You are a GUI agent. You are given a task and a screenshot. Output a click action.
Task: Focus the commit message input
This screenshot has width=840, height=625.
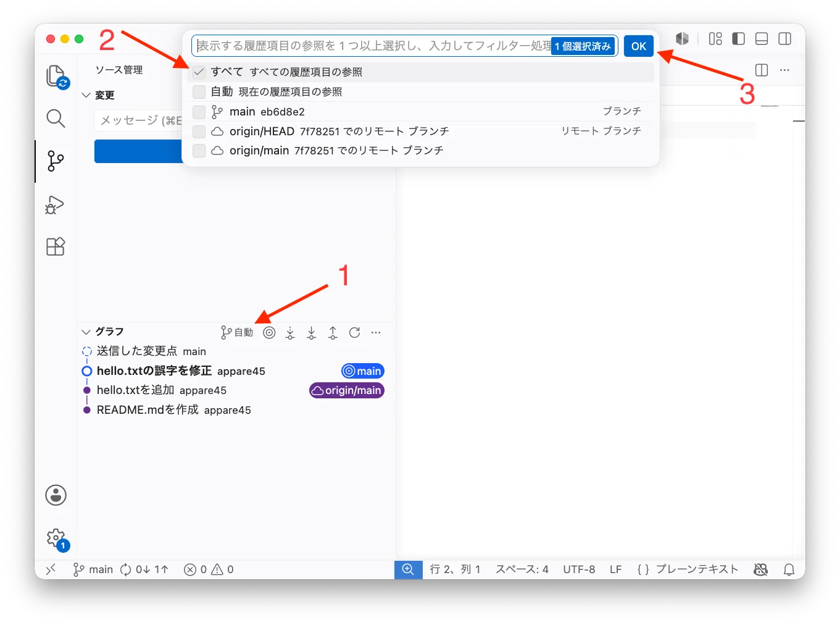click(x=139, y=120)
